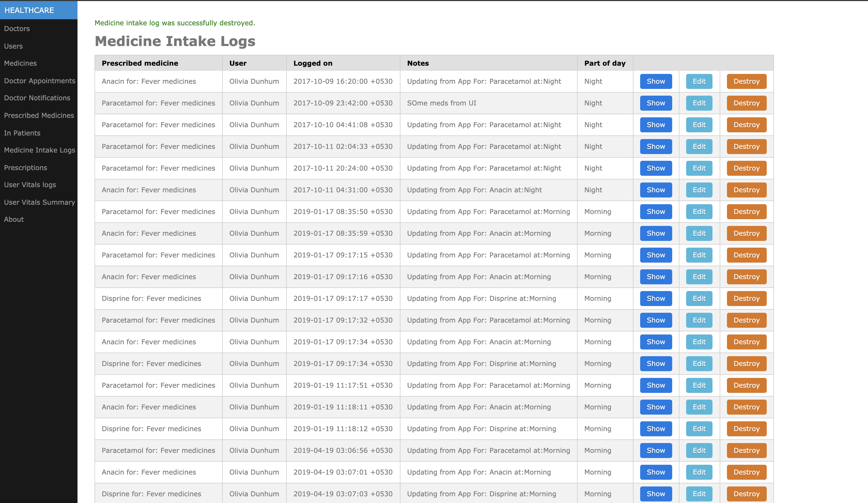Open Doctor Notifications page
The image size is (868, 503).
[x=37, y=98]
